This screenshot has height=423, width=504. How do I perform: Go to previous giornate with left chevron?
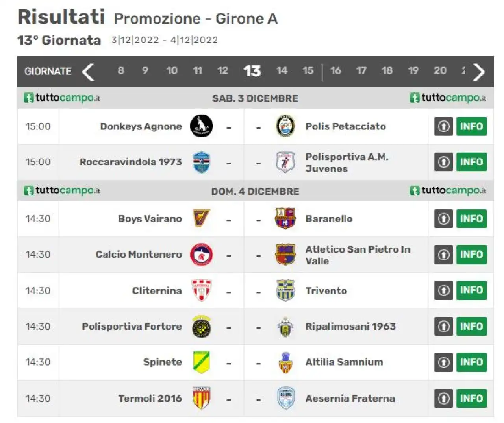click(88, 72)
